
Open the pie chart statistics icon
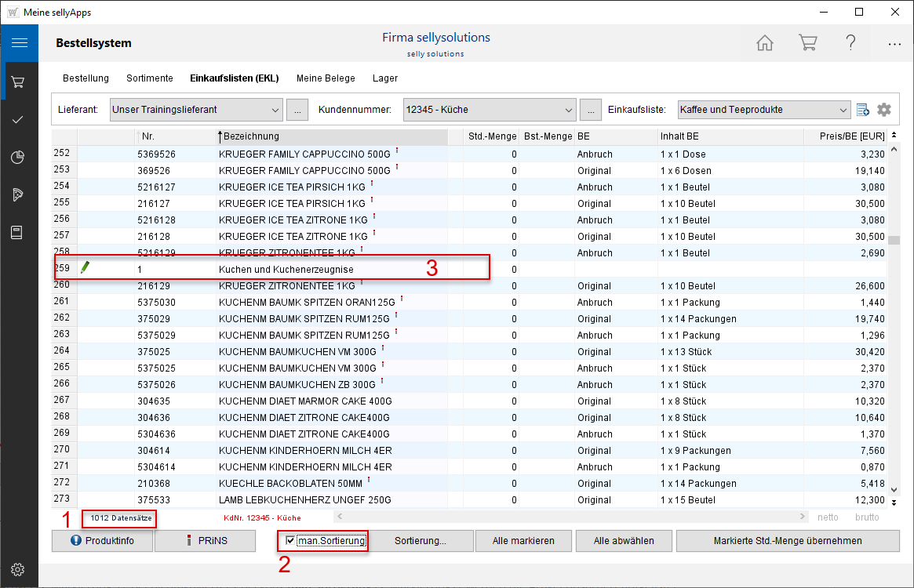click(19, 157)
